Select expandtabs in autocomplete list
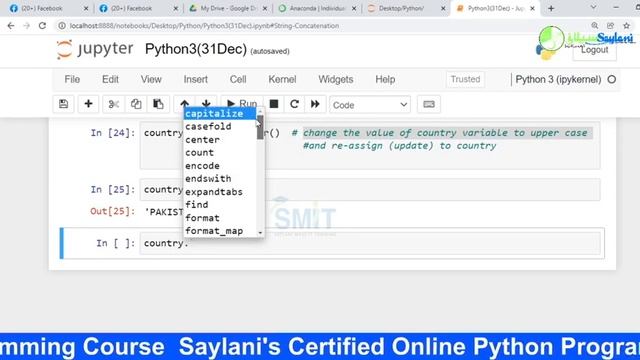 coord(220,192)
